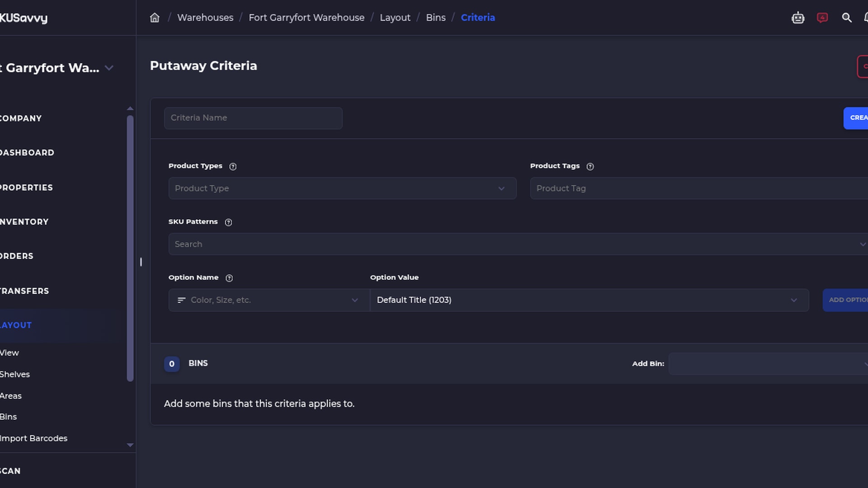Open the SKU Patterns search dropdown

(518, 244)
